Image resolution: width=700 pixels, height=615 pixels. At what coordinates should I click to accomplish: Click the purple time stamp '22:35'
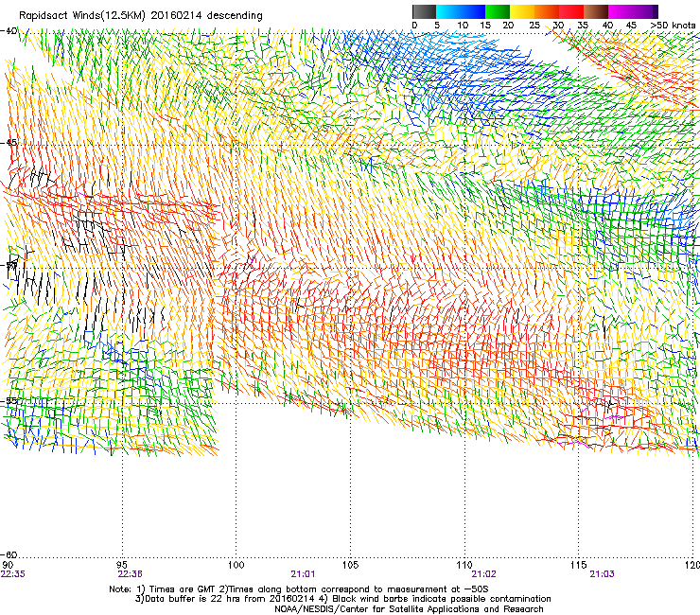pos(13,574)
